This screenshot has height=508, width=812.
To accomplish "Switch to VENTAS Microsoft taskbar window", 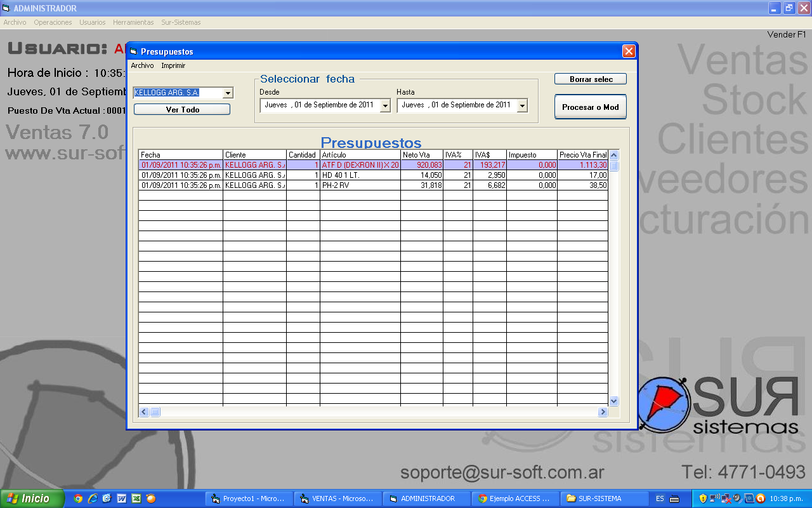I will click(x=339, y=498).
